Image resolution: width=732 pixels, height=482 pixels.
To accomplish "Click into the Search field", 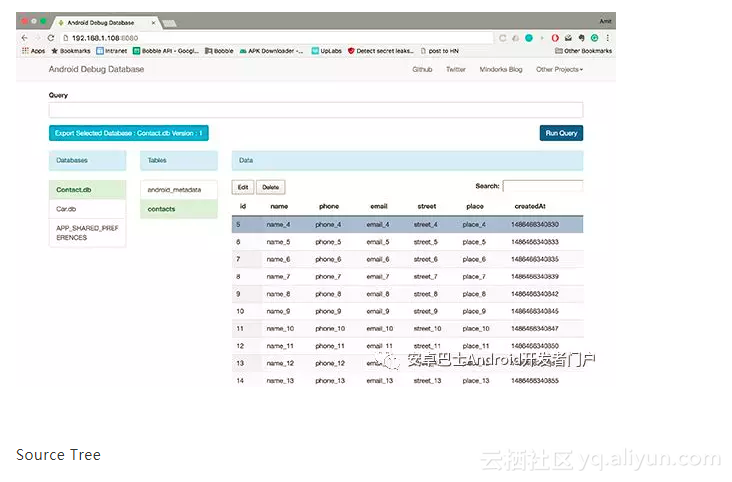I will (x=543, y=186).
